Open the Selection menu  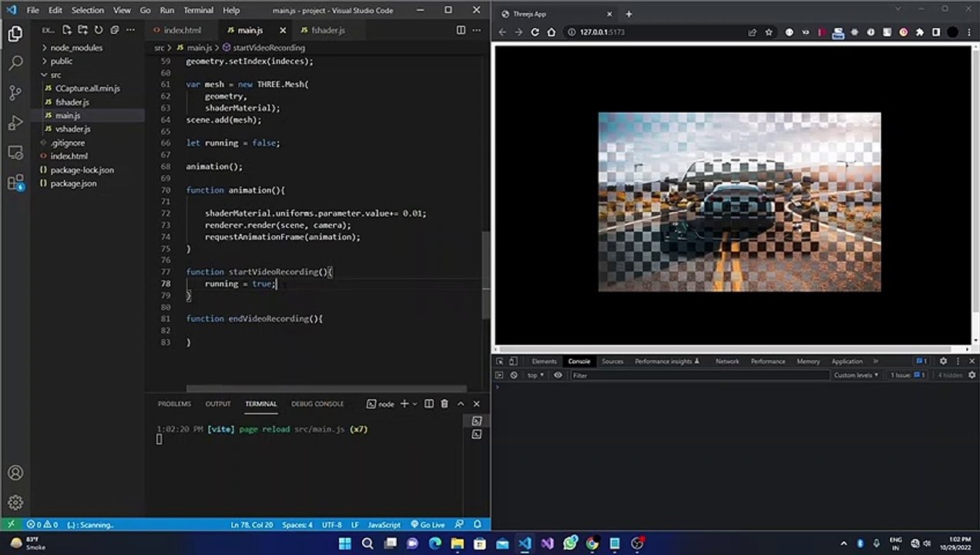tap(88, 10)
